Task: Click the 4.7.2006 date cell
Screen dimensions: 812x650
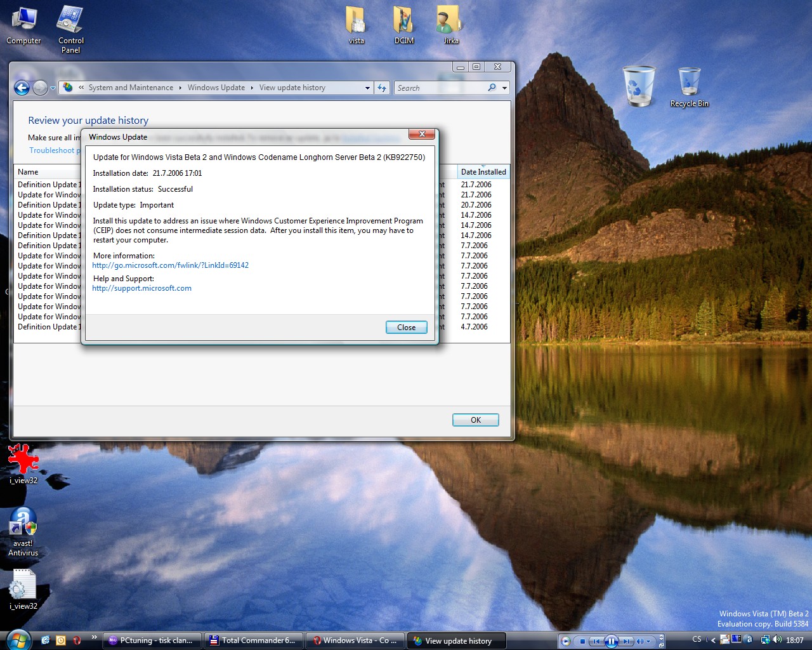Action: (475, 327)
